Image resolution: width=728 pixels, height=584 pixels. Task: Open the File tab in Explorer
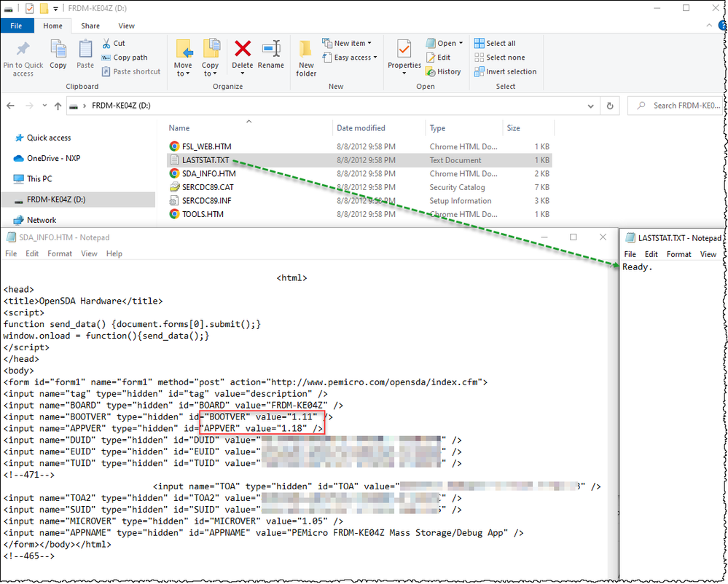[17, 26]
